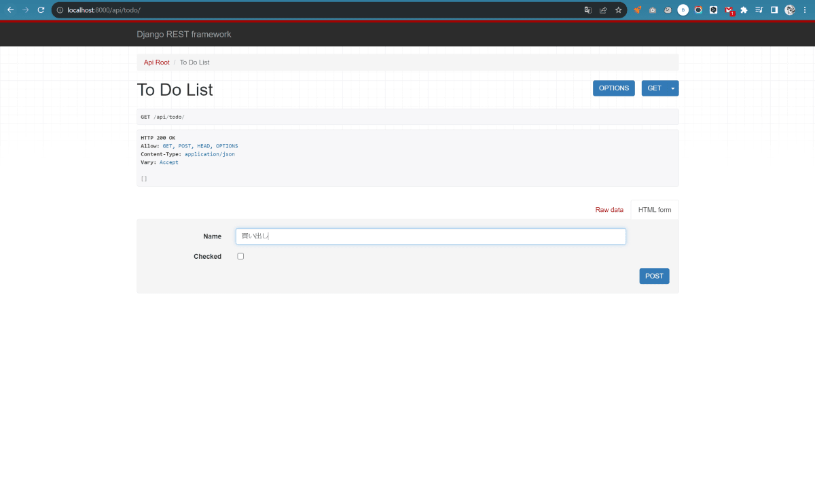View site information icon in address bar

tap(60, 10)
